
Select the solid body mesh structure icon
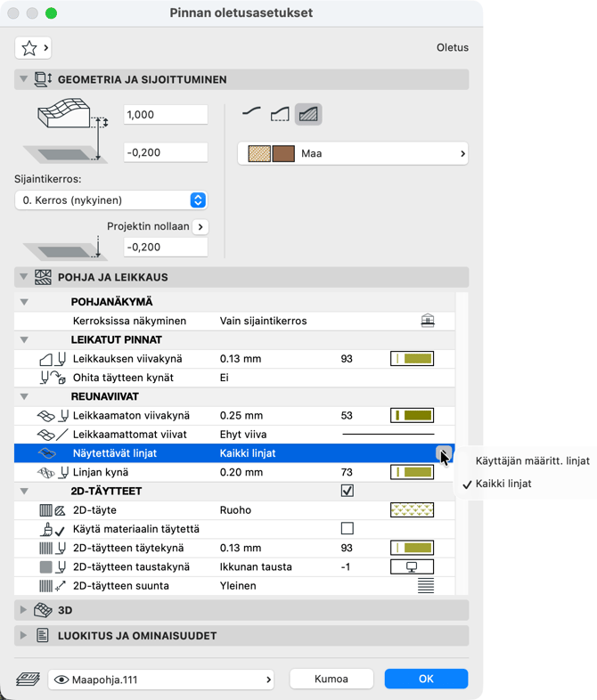pyautogui.click(x=308, y=113)
